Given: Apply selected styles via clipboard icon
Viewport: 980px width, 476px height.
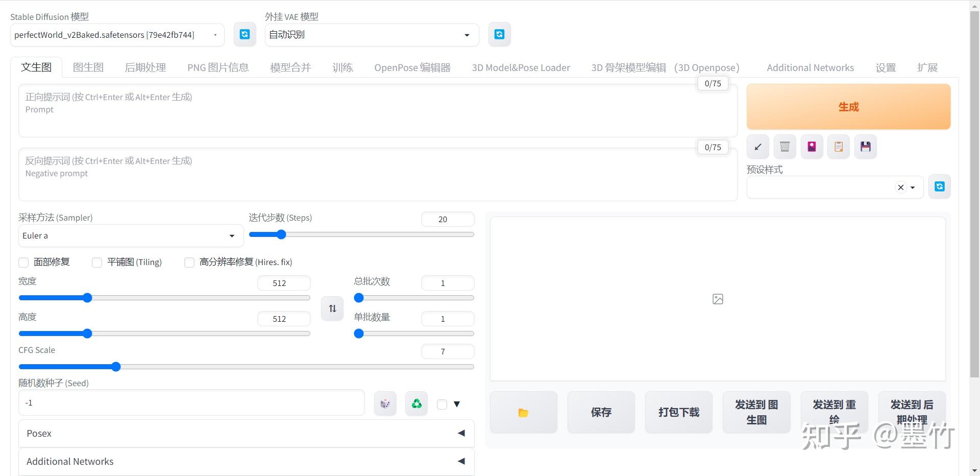Looking at the screenshot, I should pos(838,147).
